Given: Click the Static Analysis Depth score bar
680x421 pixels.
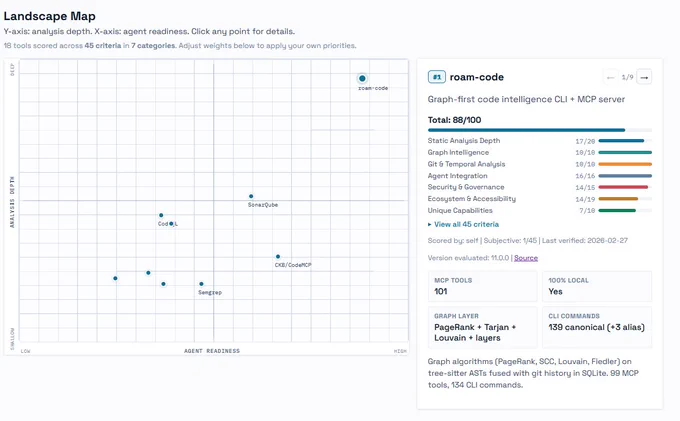Looking at the screenshot, I should [625, 140].
